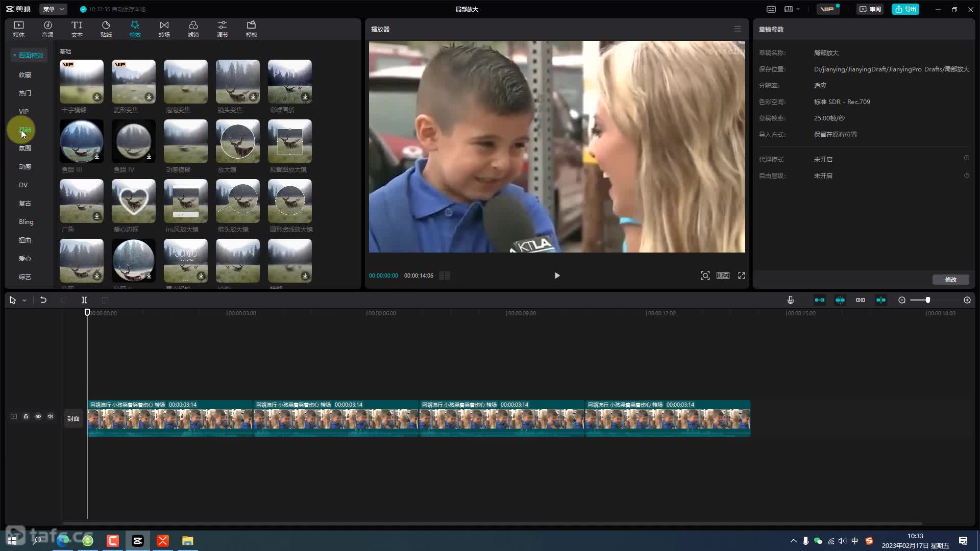The image size is (980, 551).
Task: Select the 爱心 effects category
Action: pos(25,258)
